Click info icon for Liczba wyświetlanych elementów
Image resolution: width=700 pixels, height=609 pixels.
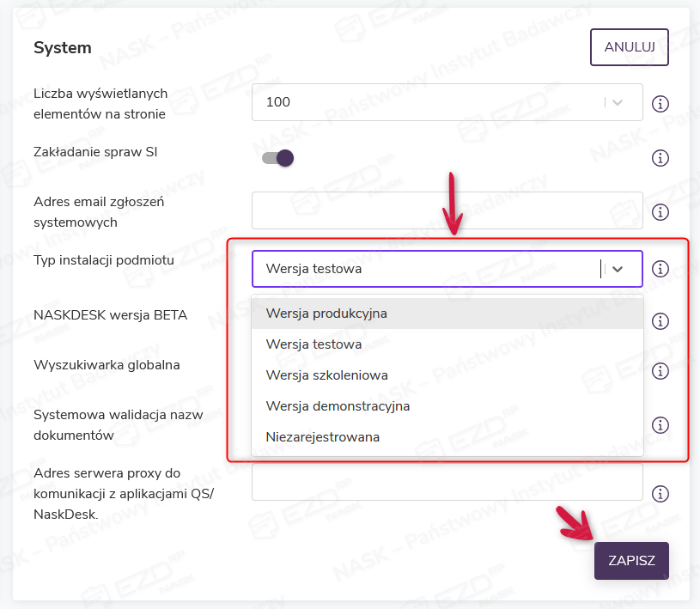pos(660,104)
